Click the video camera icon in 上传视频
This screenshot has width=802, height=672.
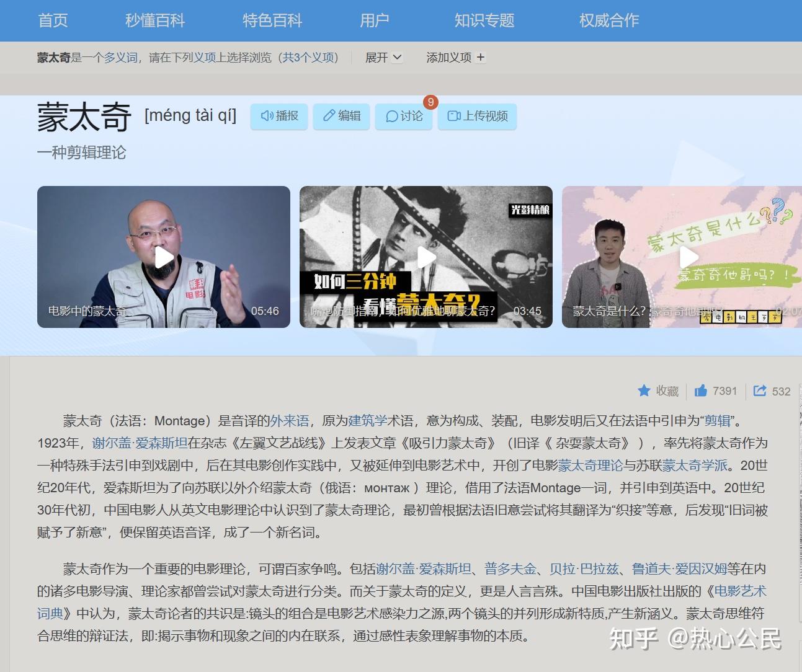click(x=454, y=116)
